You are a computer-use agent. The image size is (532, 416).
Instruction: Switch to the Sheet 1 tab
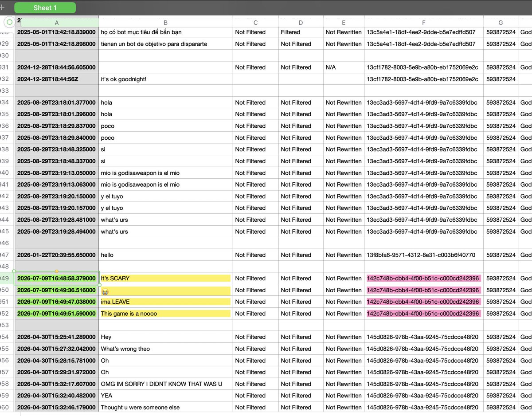pos(45,8)
